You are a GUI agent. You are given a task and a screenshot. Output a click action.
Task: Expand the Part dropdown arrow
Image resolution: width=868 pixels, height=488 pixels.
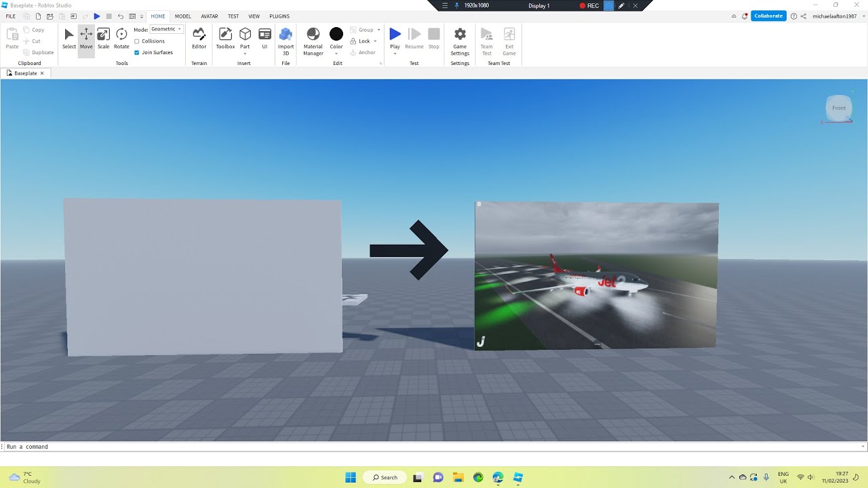tap(245, 53)
